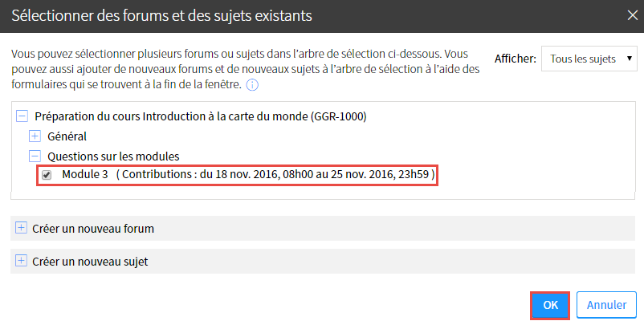Click the arrow of the Tous les sujets combo
Image resolution: width=644 pixels, height=325 pixels.
[x=629, y=59]
